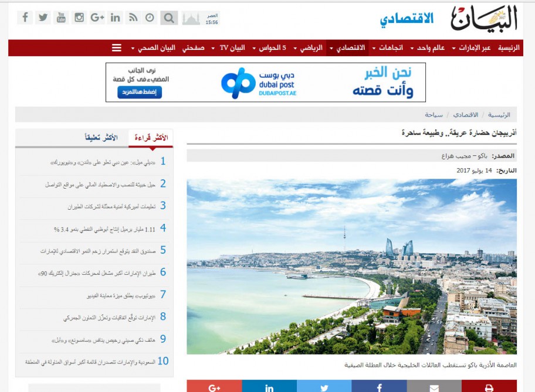Share article on LinkedIn bar button
The height and width of the screenshot is (392, 535).
[x=269, y=387]
